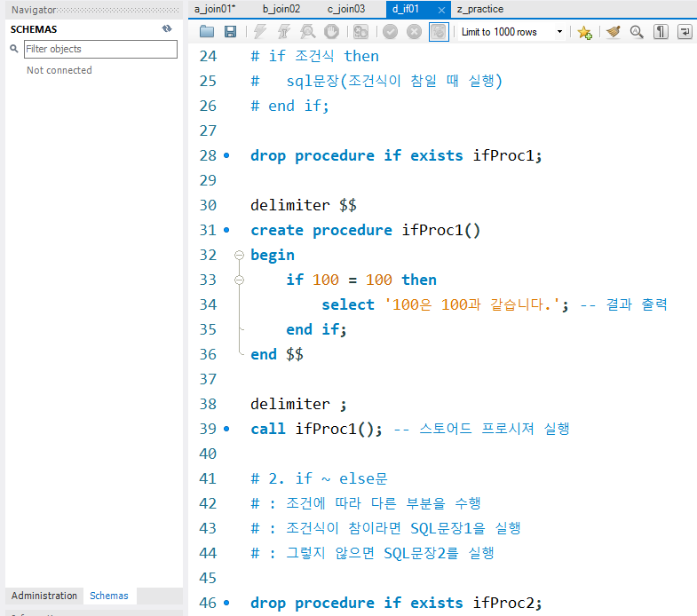Click the select '100은 100과 같습니다.' line
The height and width of the screenshot is (616, 697).
pyautogui.click(x=445, y=304)
